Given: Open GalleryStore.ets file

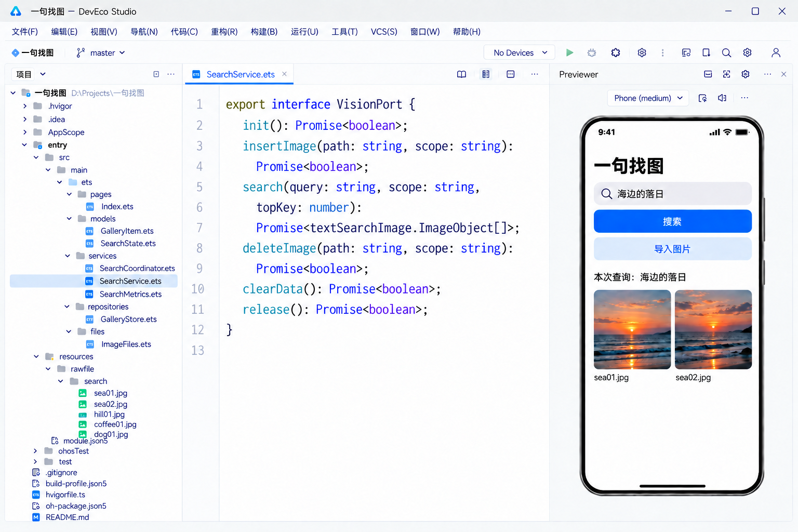Looking at the screenshot, I should (128, 319).
